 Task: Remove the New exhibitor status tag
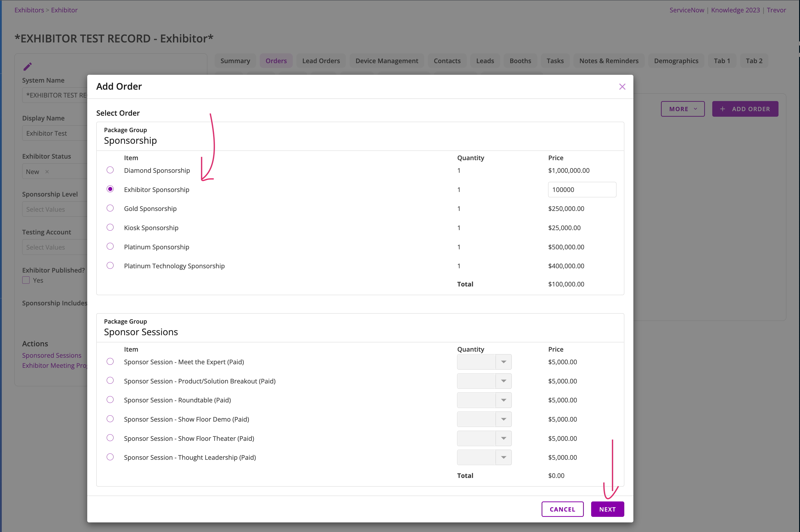pyautogui.click(x=47, y=172)
